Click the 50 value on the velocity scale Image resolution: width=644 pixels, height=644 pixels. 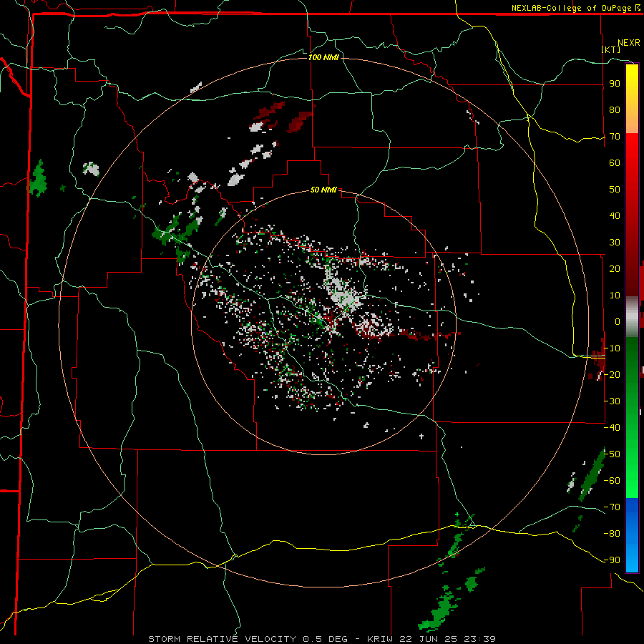click(x=615, y=190)
